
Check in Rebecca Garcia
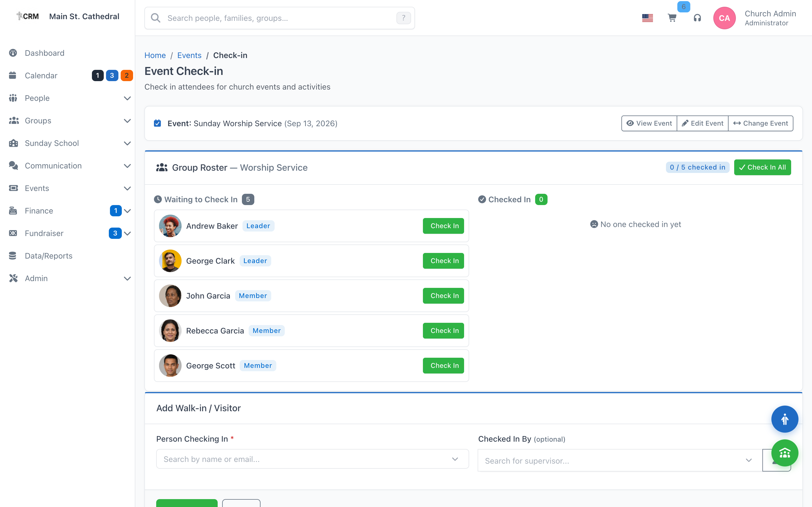pos(443,331)
